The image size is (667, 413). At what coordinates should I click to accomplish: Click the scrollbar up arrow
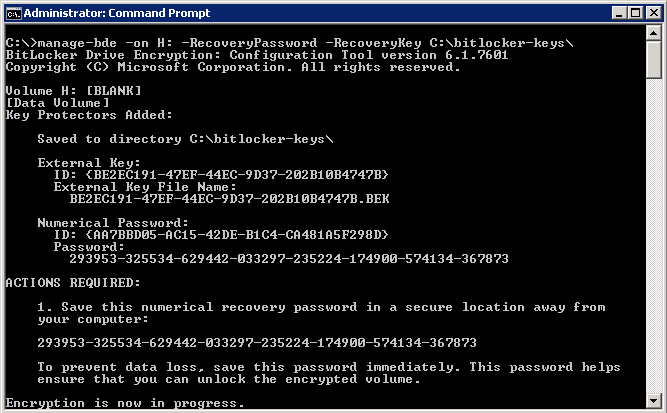653,33
